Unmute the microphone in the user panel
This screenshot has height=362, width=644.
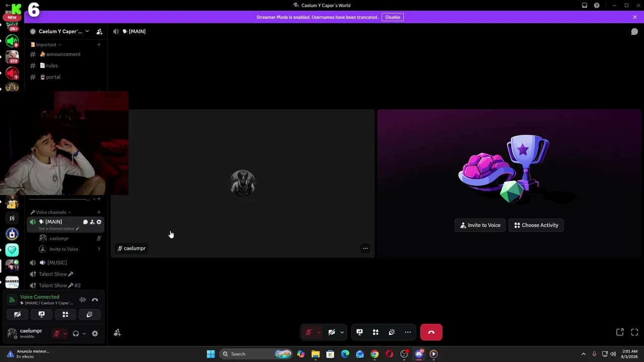point(56,333)
